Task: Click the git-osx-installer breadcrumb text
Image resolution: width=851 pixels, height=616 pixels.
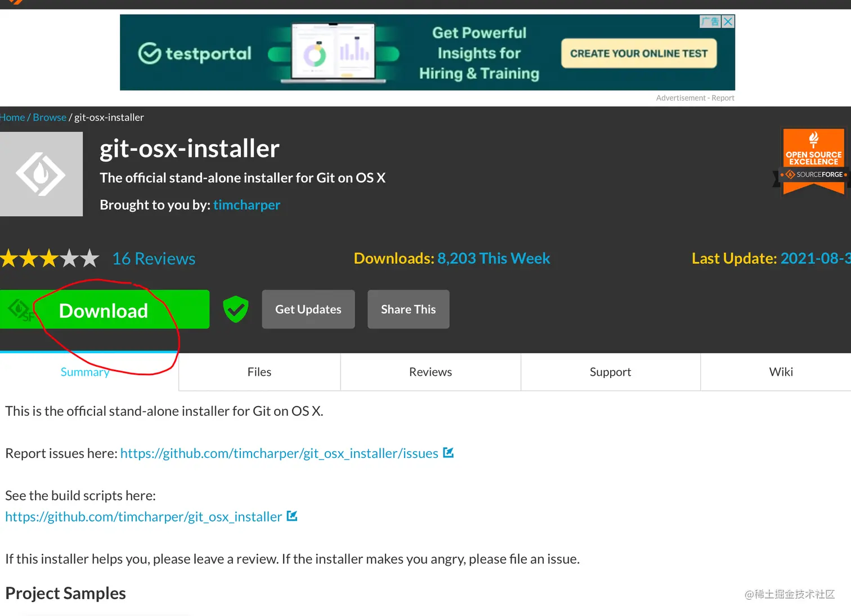Action: [x=109, y=118]
